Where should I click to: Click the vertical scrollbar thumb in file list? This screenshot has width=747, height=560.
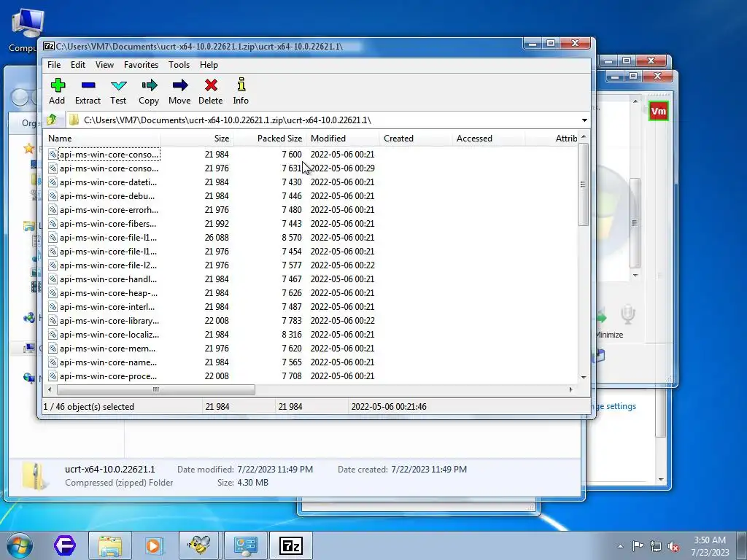tap(583, 184)
